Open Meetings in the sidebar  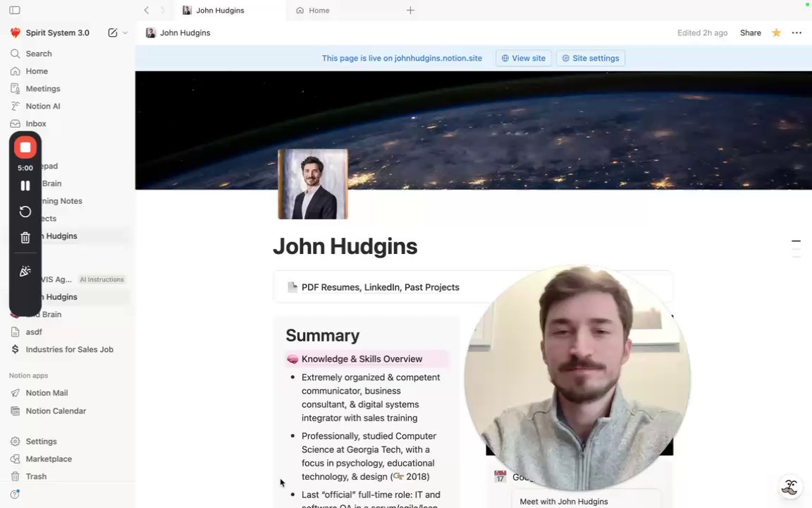[x=68, y=89]
